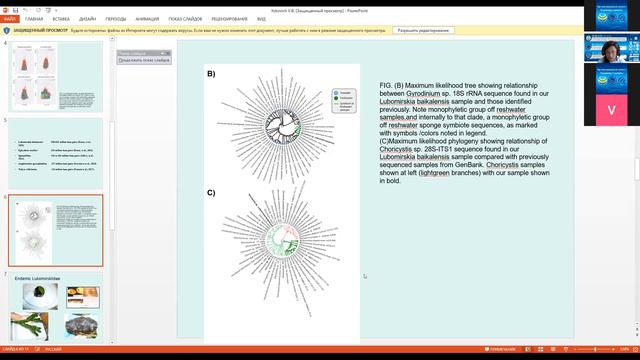Click the word 'Gyrodinium' in caption
Viewport: 640px width, 360px height.
[x=423, y=93]
